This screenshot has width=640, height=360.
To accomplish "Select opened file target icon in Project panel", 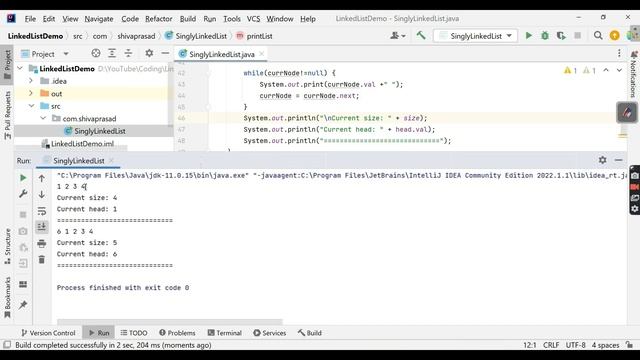I will pyautogui.click(x=96, y=53).
